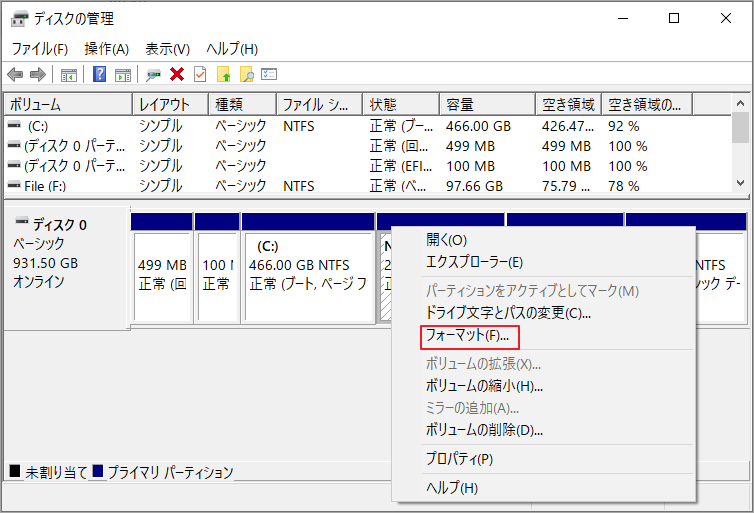Select ボリュームの縮小(H)...

click(484, 386)
